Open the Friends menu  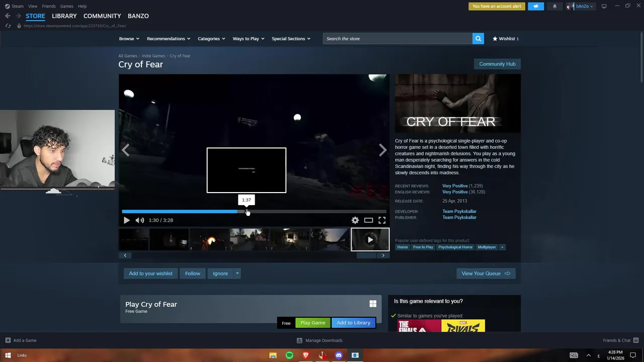[49, 6]
